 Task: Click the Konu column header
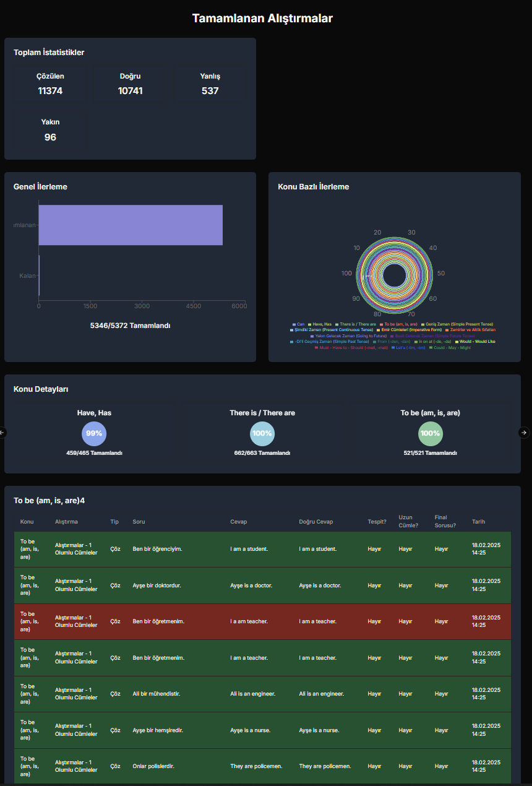coord(27,522)
